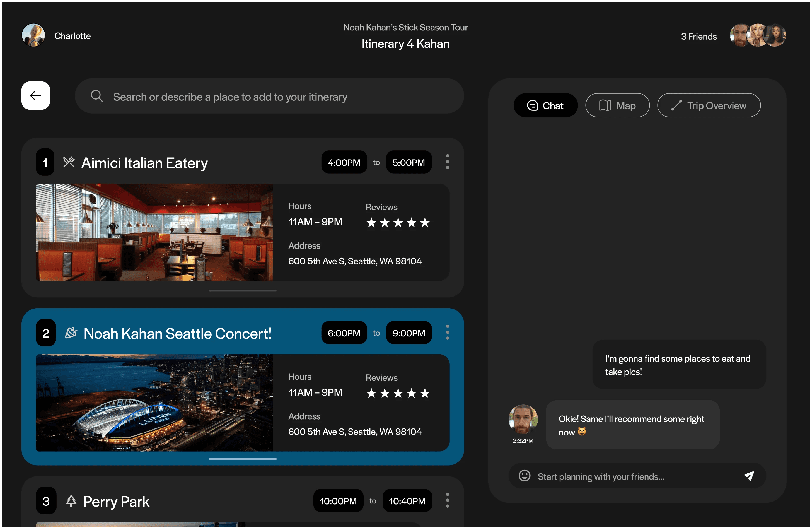Open the emoji picker in chat
This screenshot has height=530, width=812.
click(525, 475)
